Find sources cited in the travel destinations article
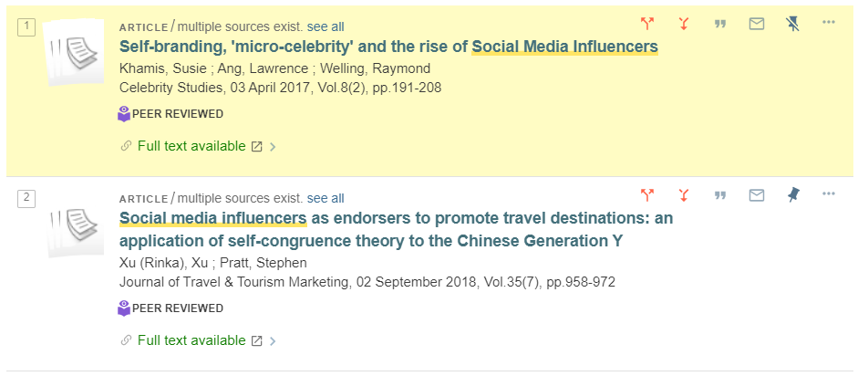Image resolution: width=868 pixels, height=376 pixels. coord(684,195)
